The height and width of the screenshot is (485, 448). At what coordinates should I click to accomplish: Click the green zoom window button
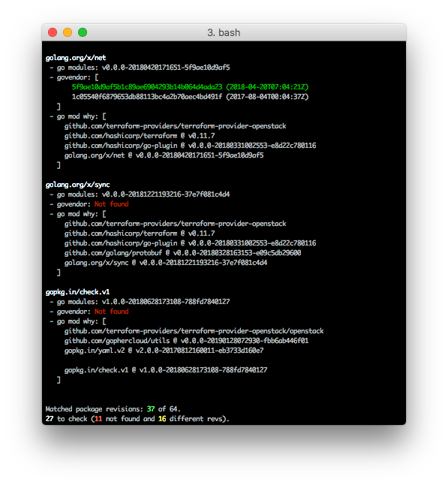point(83,32)
